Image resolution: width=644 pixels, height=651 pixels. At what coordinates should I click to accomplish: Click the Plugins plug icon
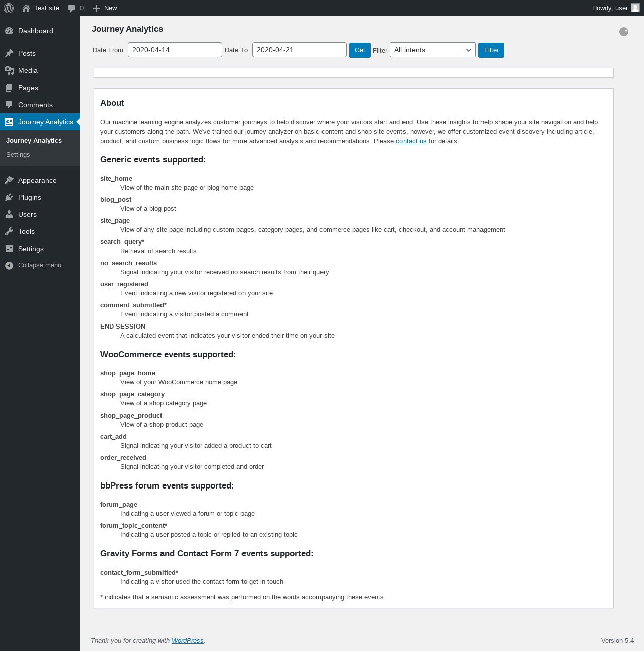pos(9,197)
